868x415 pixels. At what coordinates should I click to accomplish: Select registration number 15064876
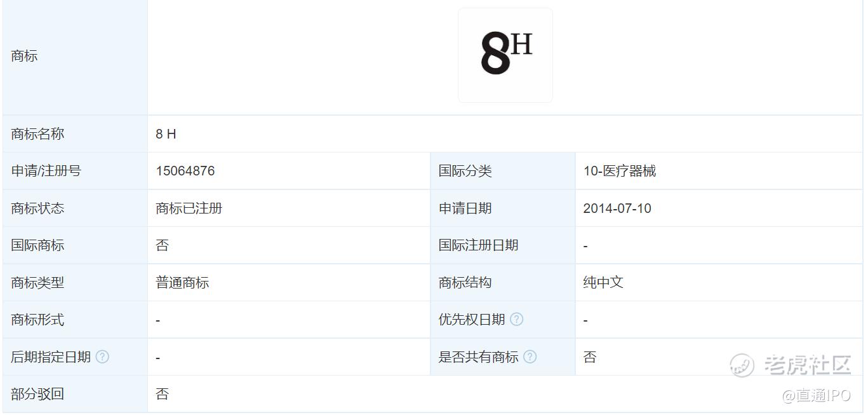[185, 171]
